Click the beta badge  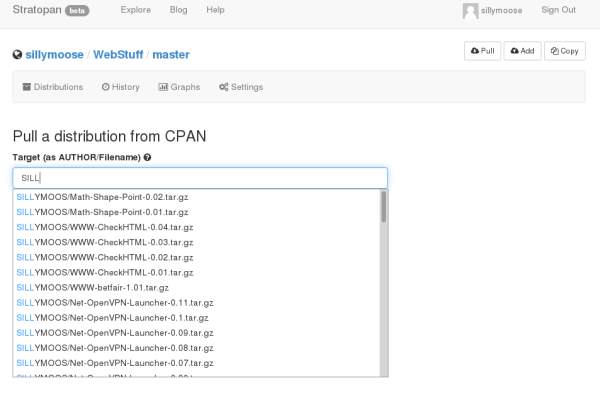pos(77,11)
